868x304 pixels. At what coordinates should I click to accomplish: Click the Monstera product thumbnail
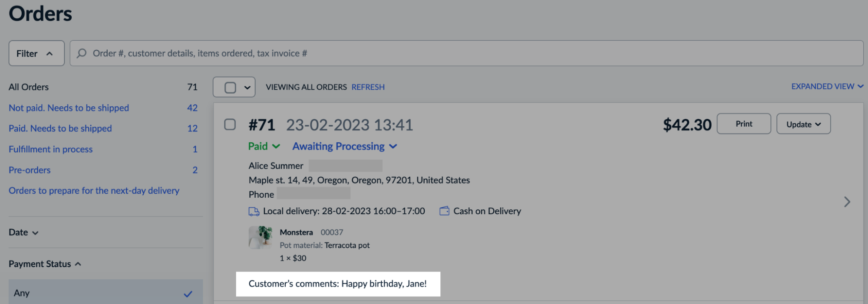click(260, 238)
